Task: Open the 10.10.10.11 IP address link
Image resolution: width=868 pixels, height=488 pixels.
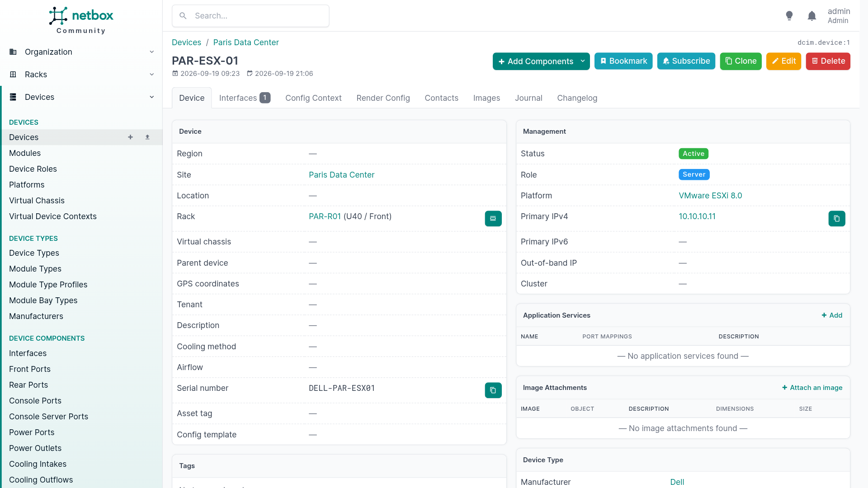Action: 697,216
